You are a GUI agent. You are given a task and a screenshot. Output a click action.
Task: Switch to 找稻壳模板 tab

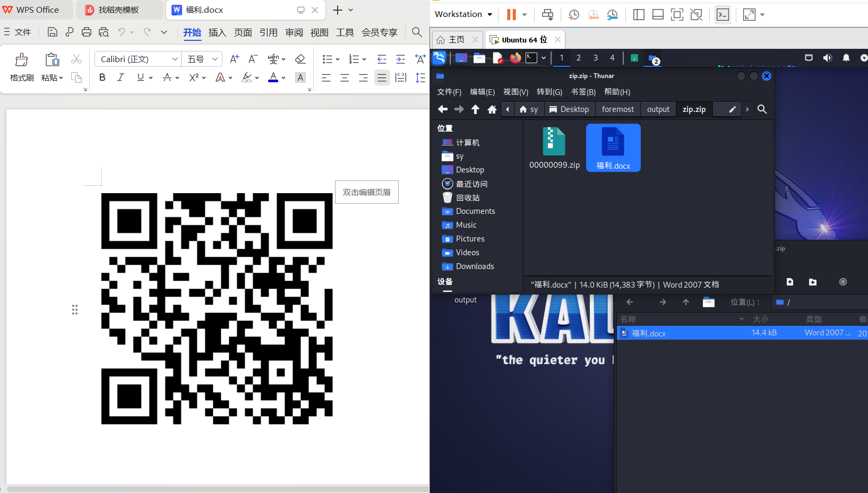[x=119, y=10]
